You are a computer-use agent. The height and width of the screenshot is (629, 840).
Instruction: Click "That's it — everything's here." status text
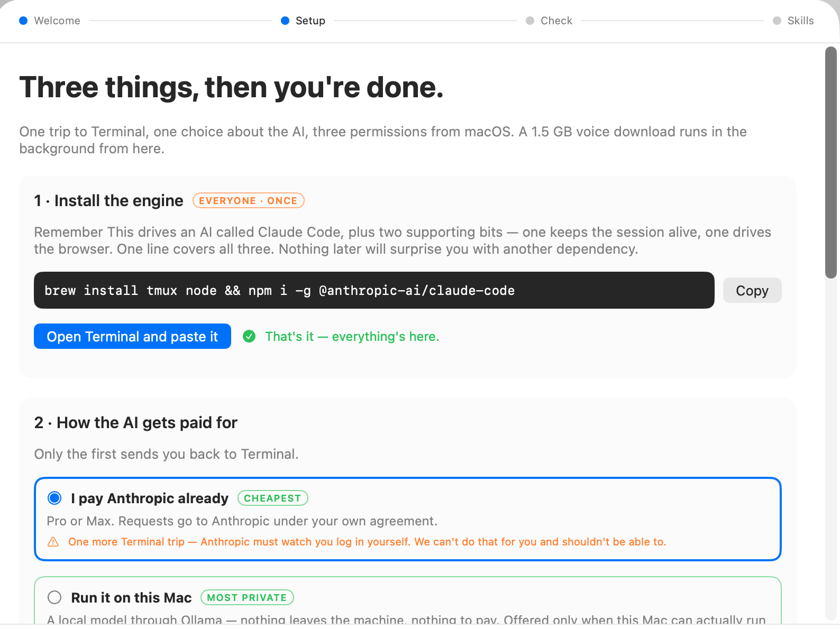(x=352, y=337)
